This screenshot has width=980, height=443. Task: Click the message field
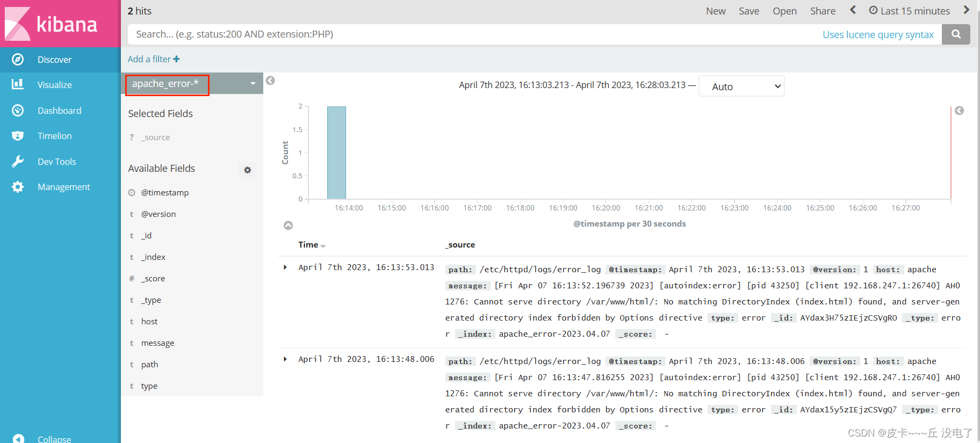click(x=157, y=343)
